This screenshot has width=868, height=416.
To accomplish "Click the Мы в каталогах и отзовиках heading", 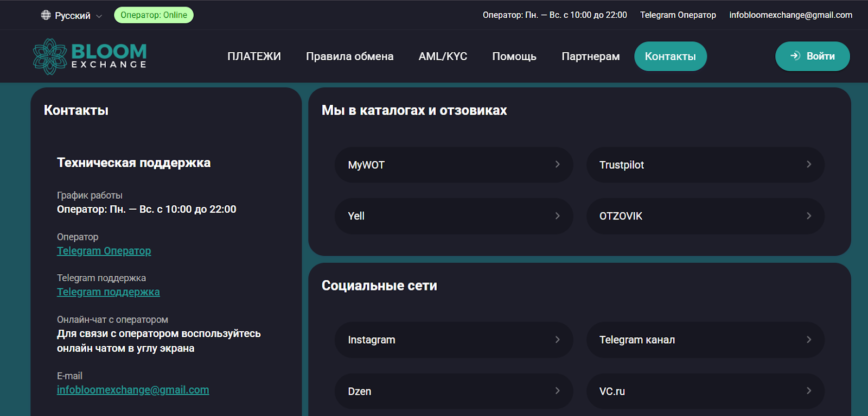I will click(x=414, y=110).
